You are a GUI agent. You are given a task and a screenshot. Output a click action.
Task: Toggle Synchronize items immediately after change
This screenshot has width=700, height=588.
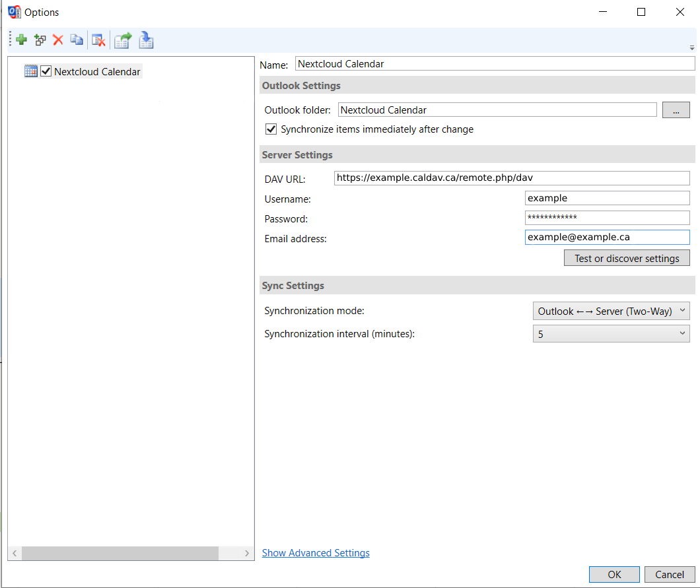[271, 129]
